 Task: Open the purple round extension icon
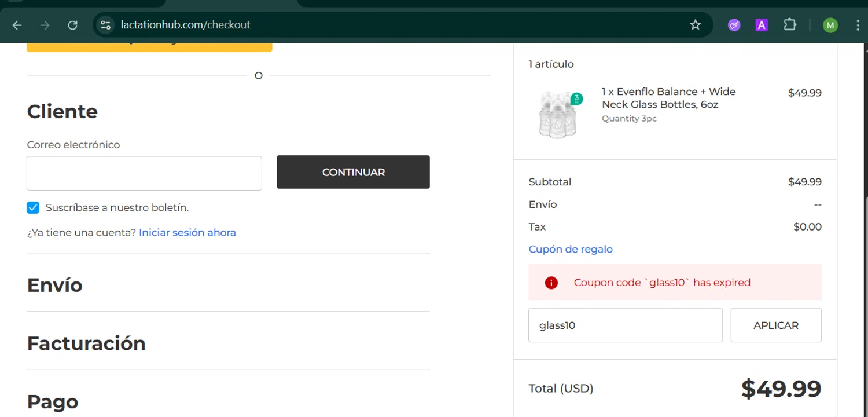(734, 25)
